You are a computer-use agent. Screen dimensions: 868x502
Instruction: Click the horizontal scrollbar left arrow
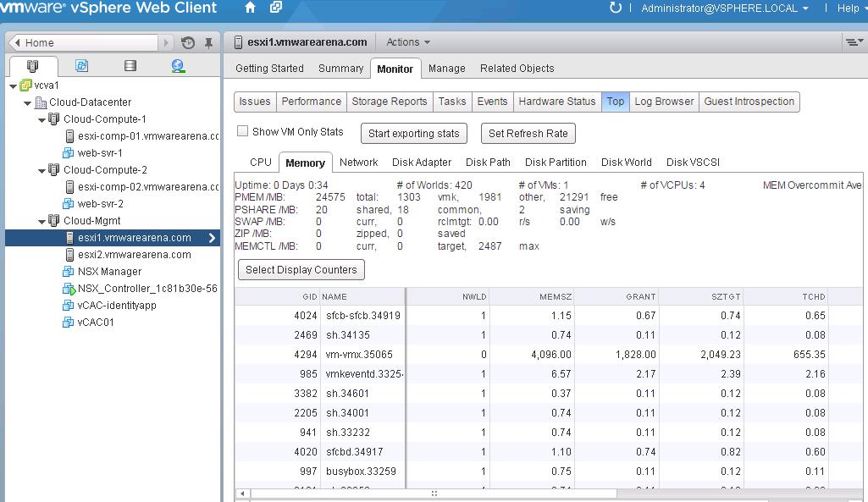(242, 494)
